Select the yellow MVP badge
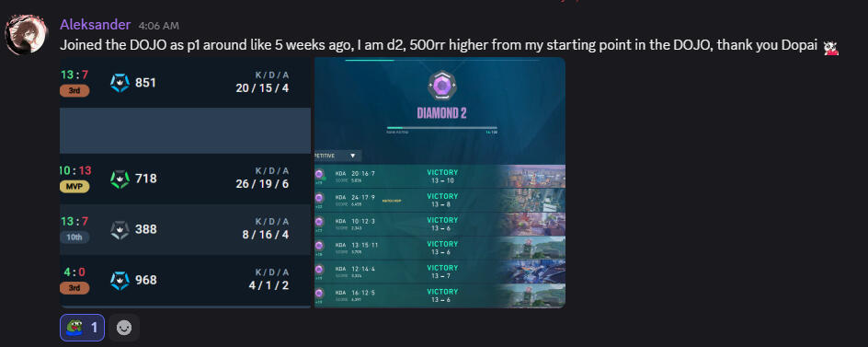 point(74,187)
